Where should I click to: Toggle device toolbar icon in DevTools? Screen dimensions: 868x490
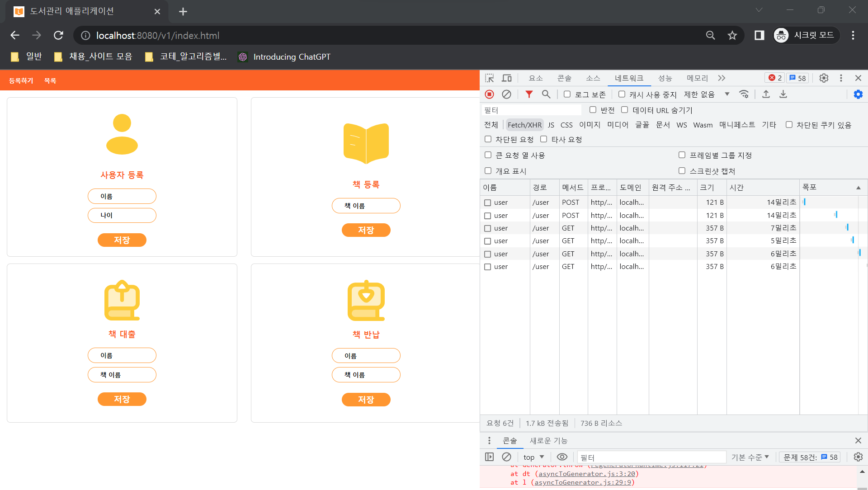[x=507, y=78]
